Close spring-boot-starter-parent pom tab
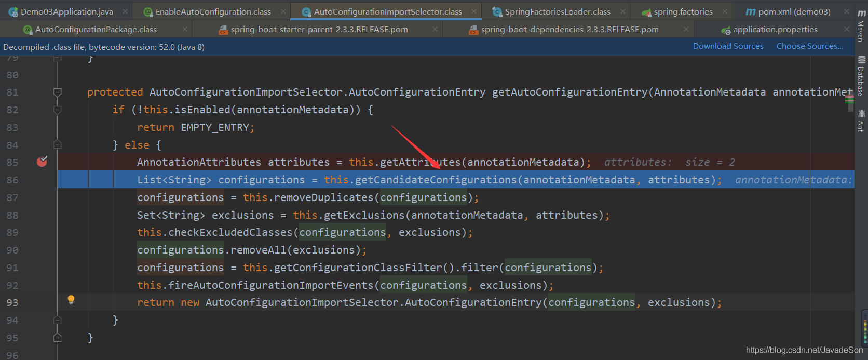868x360 pixels. pyautogui.click(x=435, y=30)
